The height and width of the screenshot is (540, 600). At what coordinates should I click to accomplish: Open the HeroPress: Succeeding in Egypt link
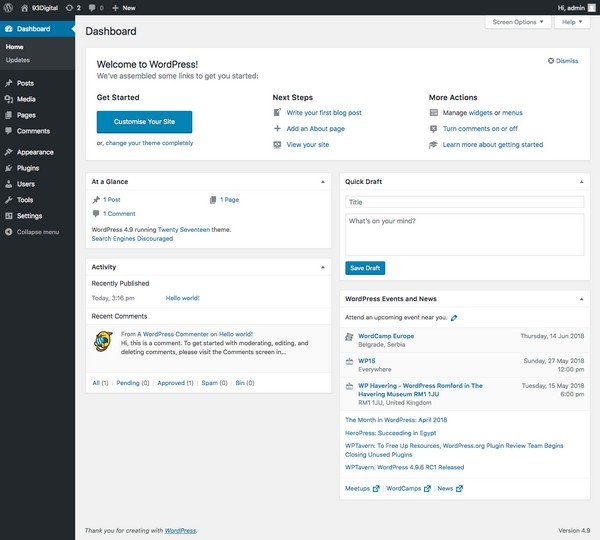pos(390,433)
